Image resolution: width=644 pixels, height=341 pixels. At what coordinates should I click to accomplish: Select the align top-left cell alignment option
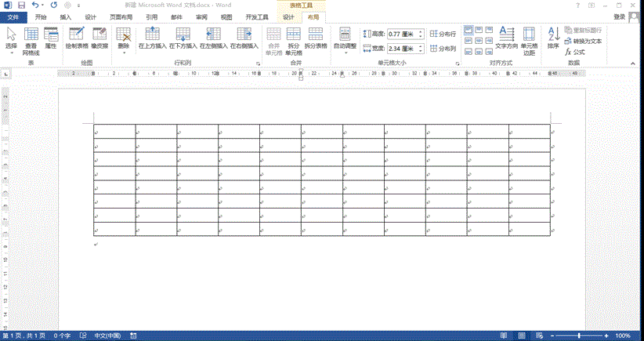pos(468,30)
